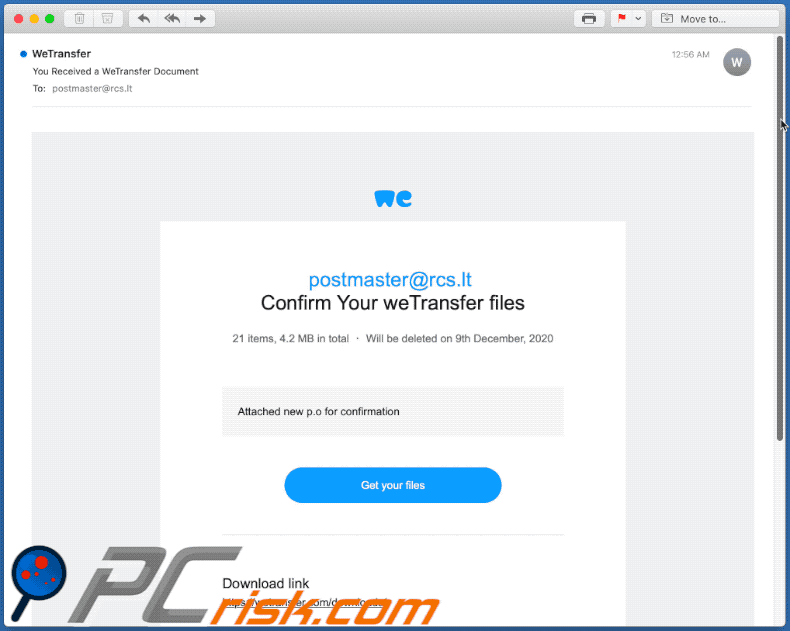Screen dimensions: 790x631
Task: Click the junk mail icon
Action: (107, 19)
